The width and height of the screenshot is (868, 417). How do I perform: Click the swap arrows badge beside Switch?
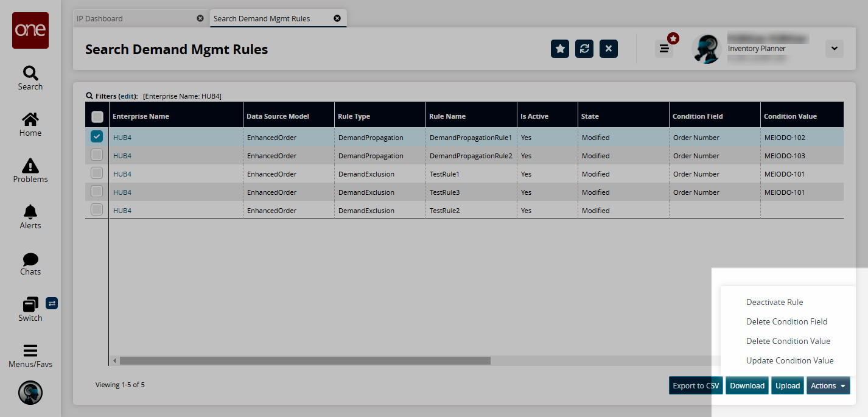click(52, 303)
